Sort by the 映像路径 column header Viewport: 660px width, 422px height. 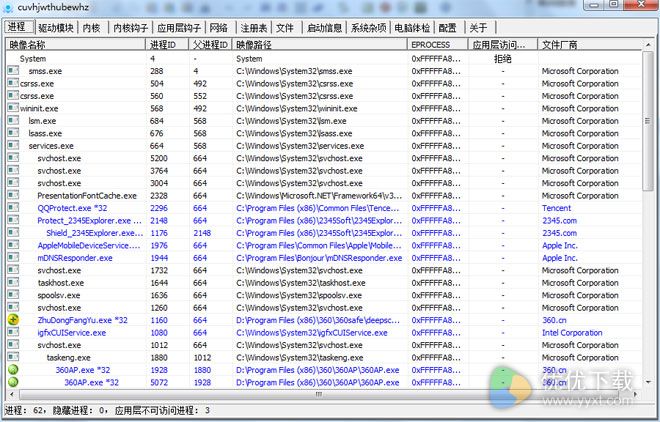[x=319, y=44]
